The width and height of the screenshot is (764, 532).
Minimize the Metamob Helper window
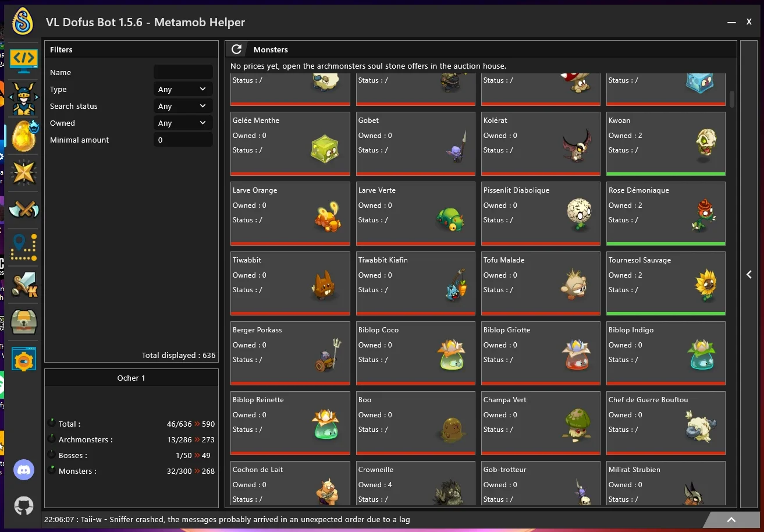[x=731, y=22]
